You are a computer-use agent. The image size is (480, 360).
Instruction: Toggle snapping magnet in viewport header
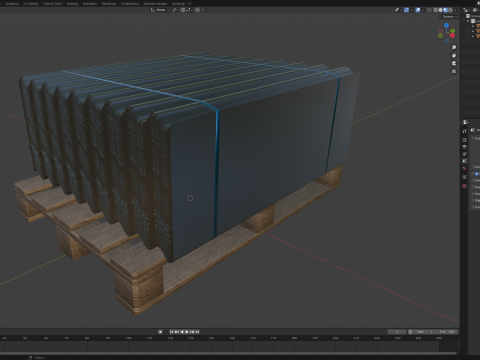[x=183, y=10]
